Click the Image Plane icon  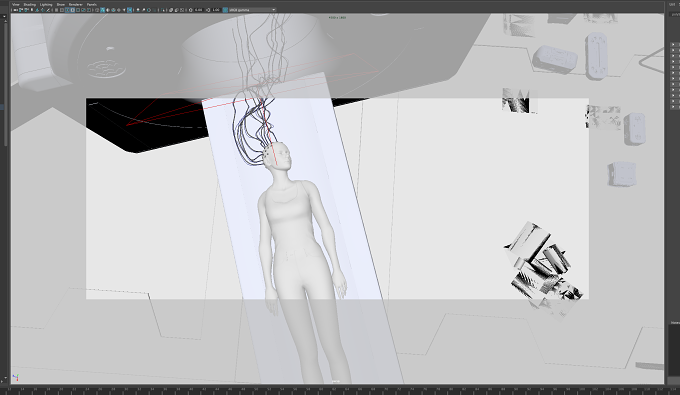37,10
